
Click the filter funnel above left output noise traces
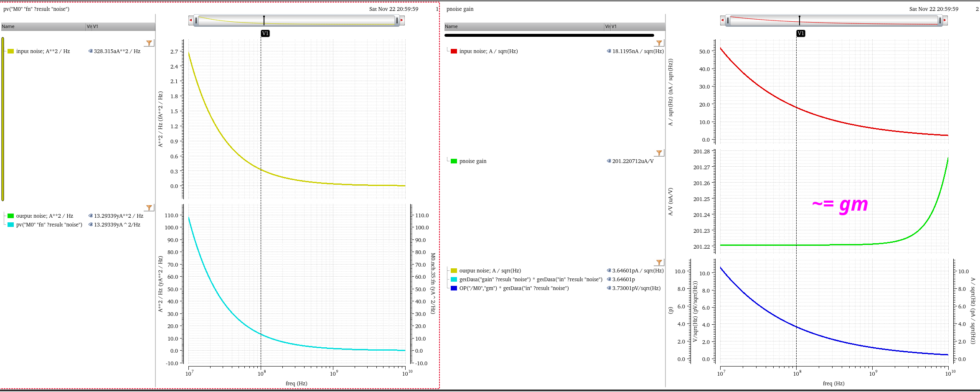[149, 208]
